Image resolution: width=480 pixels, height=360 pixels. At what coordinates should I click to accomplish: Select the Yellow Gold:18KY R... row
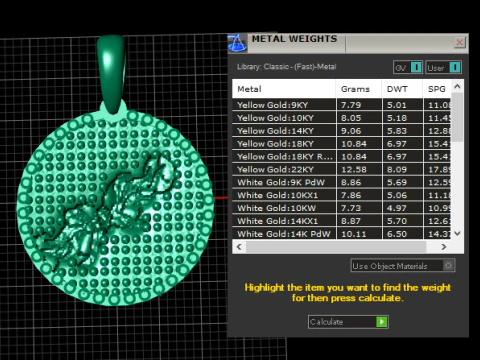point(342,157)
